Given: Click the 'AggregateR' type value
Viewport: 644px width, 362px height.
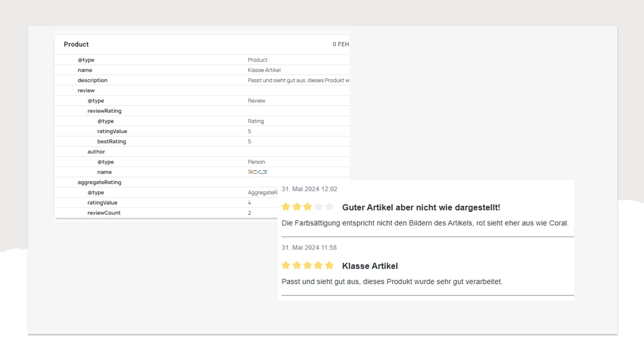Looking at the screenshot, I should 262,192.
